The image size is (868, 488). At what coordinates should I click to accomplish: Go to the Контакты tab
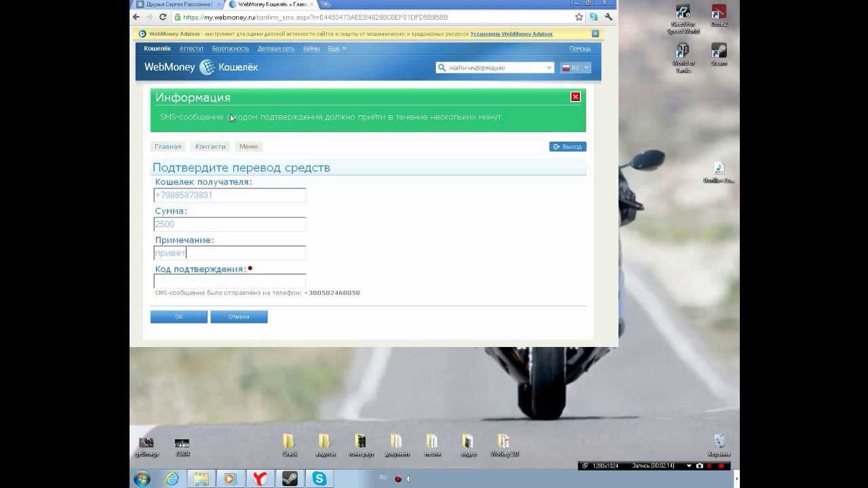click(x=210, y=146)
